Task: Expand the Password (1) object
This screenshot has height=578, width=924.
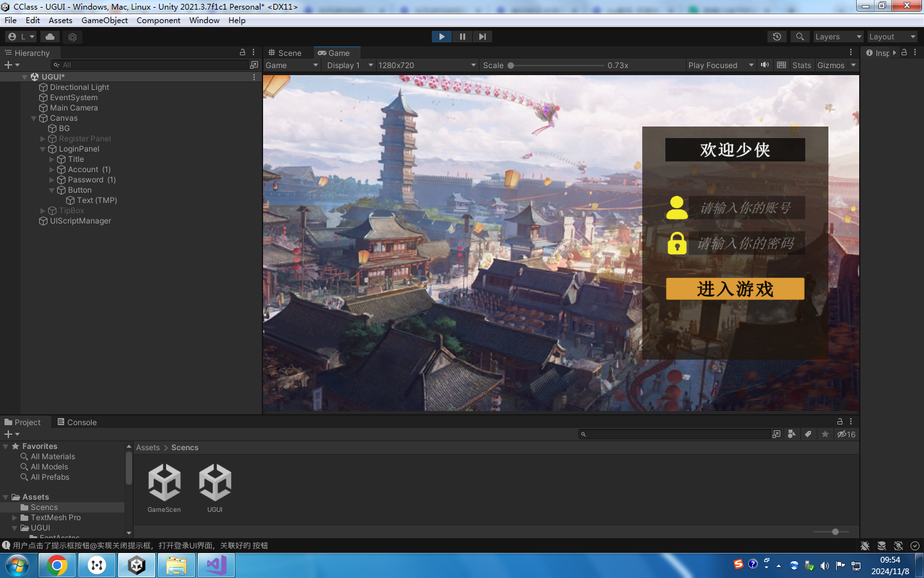Action: [52, 180]
